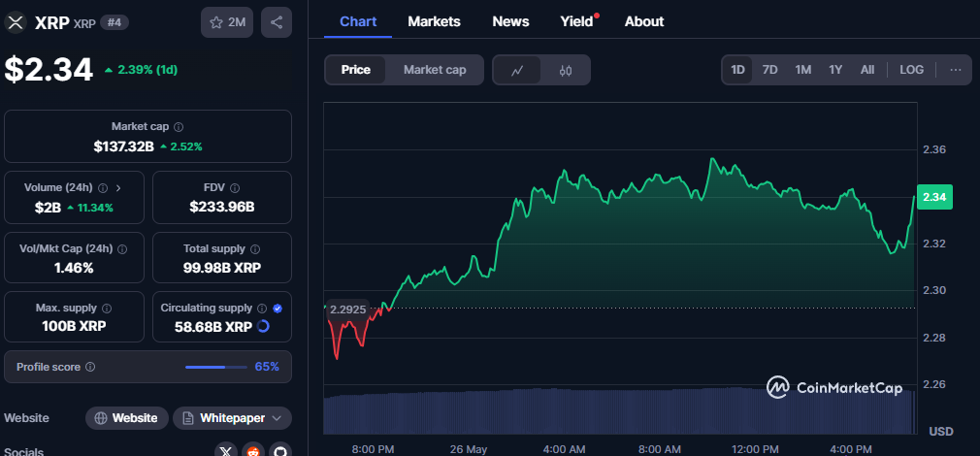Open the Chart tab

pyautogui.click(x=358, y=21)
